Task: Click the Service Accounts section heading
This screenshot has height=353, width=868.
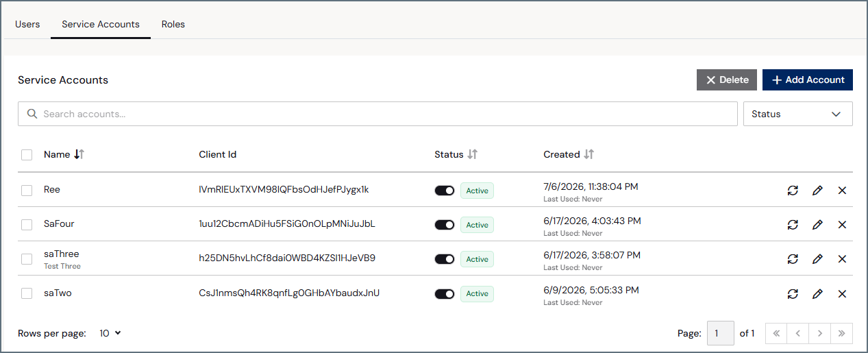Action: point(63,80)
